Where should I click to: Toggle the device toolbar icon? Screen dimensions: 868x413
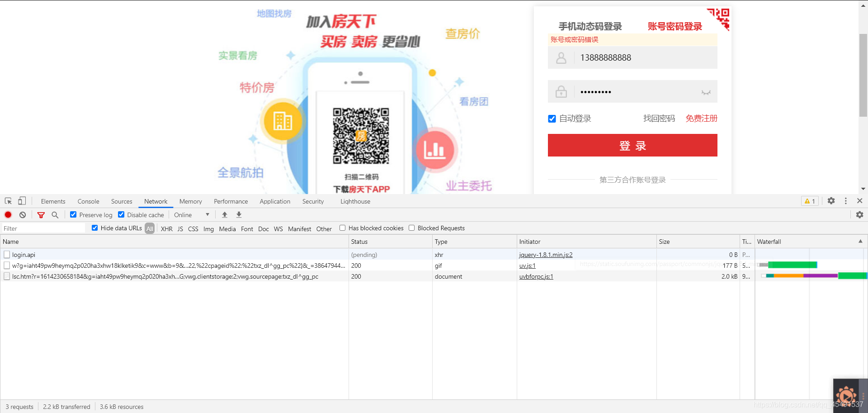pos(22,201)
